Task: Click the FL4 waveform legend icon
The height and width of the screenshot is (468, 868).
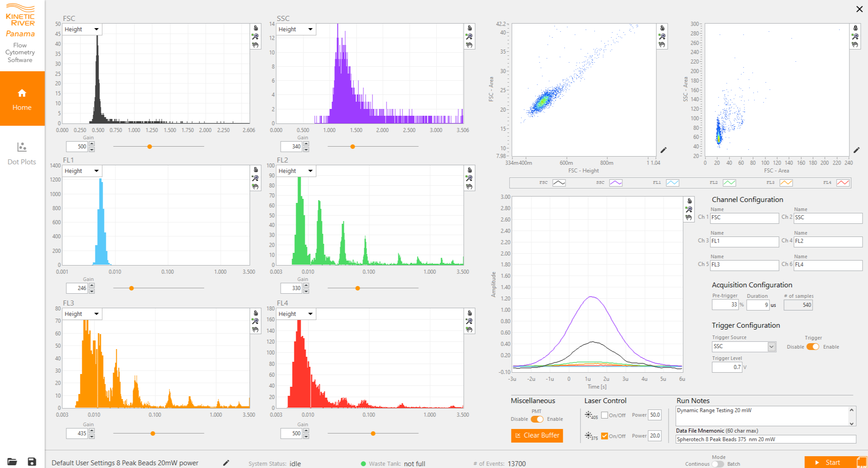Action: pyautogui.click(x=843, y=182)
